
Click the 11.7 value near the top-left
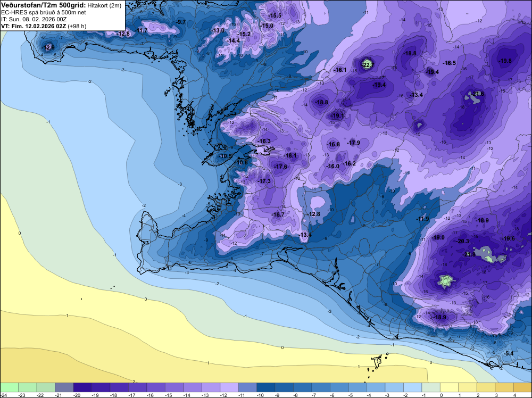[x=142, y=30]
